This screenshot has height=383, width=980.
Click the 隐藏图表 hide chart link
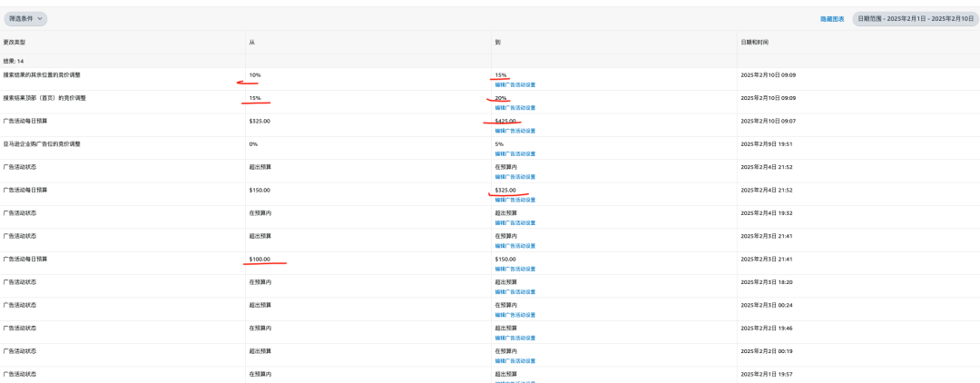[832, 19]
